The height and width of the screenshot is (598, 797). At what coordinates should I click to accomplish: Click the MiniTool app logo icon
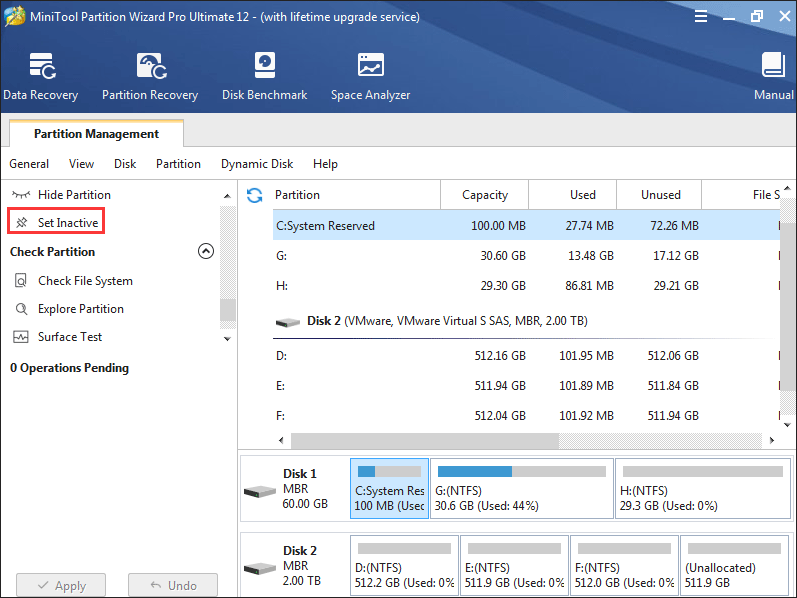pos(14,16)
